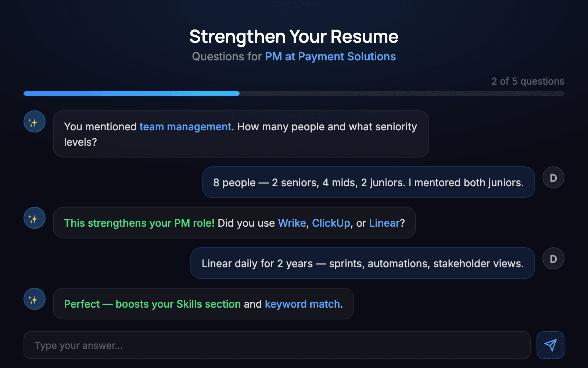Click the ClickUp mention

click(x=332, y=223)
